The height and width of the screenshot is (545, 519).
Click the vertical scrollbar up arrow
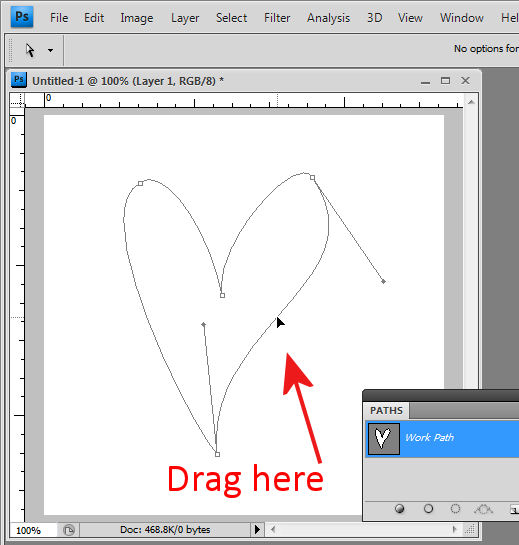(471, 102)
